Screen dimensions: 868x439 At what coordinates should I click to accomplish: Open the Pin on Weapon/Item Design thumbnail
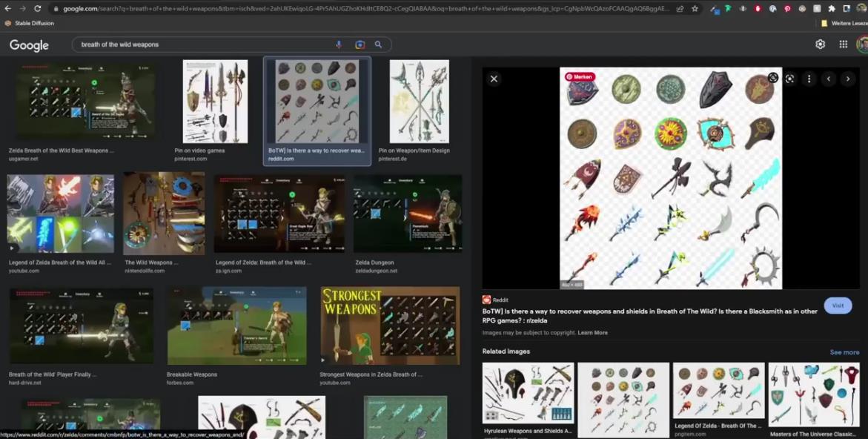[419, 102]
